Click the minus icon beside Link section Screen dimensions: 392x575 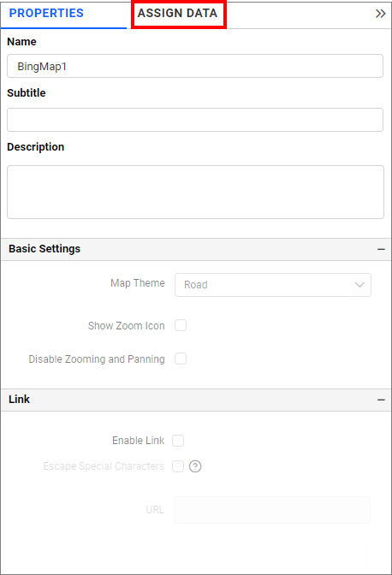pyautogui.click(x=381, y=400)
